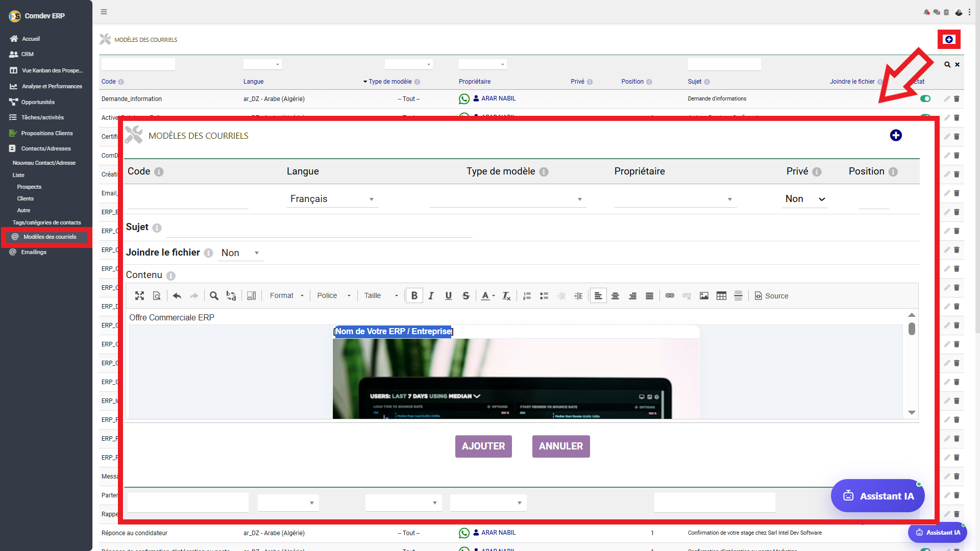Open Tâches/activités in the sidebar
The width and height of the screenshot is (980, 551).
click(42, 117)
